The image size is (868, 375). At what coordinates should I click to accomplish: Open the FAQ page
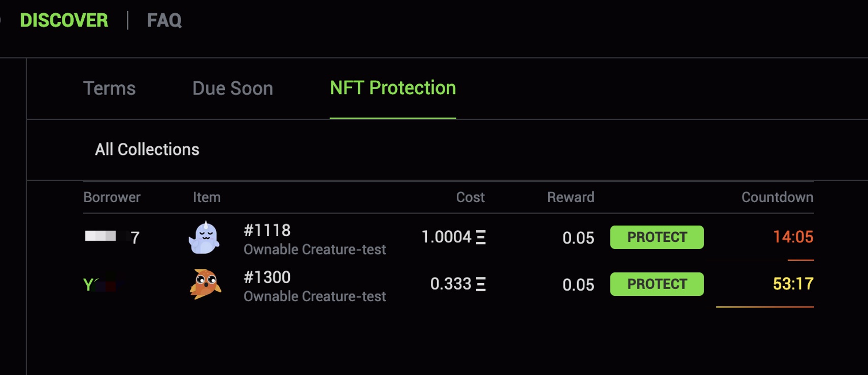click(164, 20)
